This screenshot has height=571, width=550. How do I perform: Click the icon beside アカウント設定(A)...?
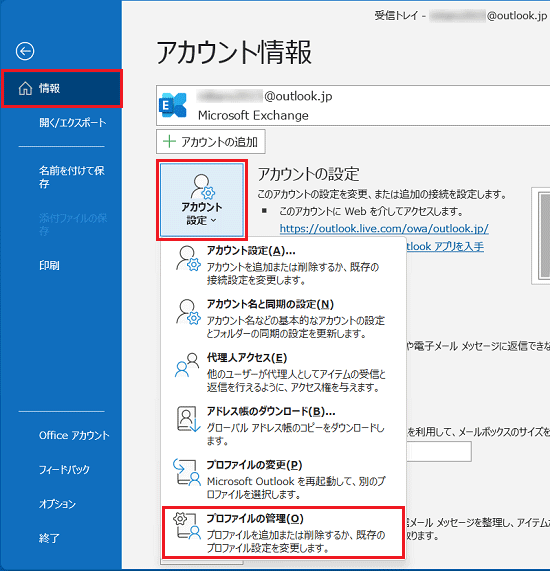pyautogui.click(x=188, y=259)
